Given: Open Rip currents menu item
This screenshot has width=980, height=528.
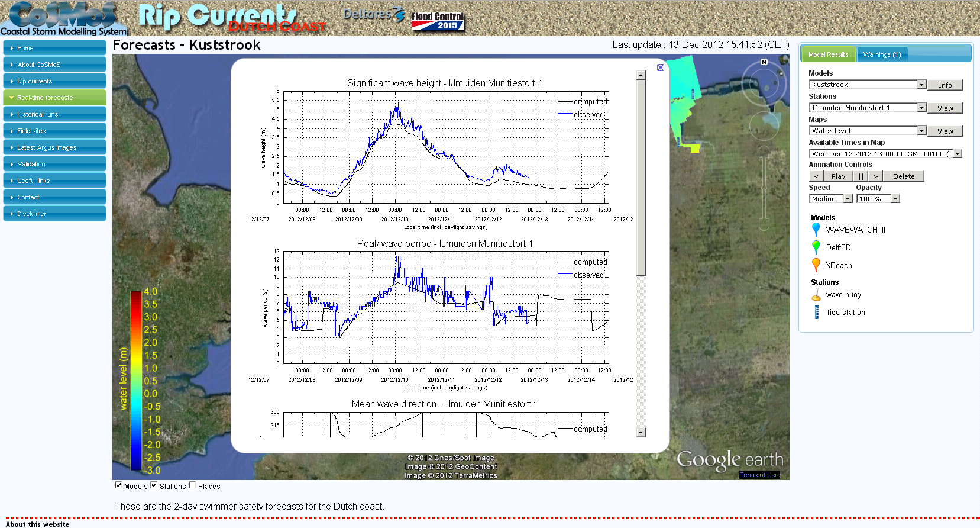Looking at the screenshot, I should (54, 81).
